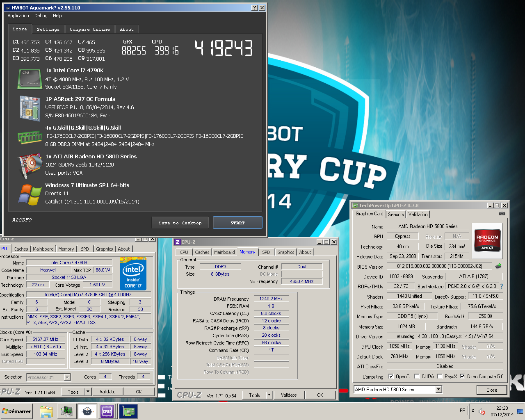Click the GPU-Z screenshot camera icon
The height and width of the screenshot is (420, 525).
[x=502, y=214]
